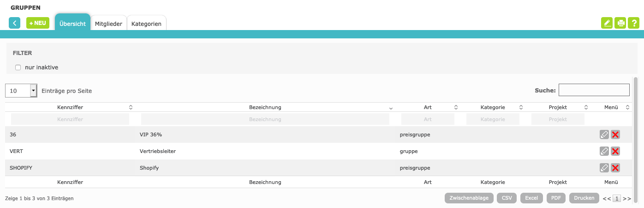Edit the Vertriebsleiter group entry
Viewport: 644px width, 208px height.
tap(604, 151)
